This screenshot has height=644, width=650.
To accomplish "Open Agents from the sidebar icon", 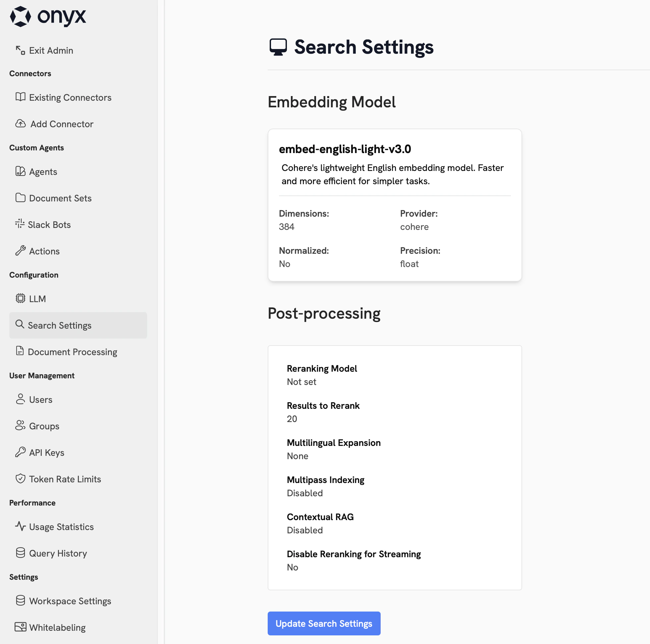I will (20, 172).
